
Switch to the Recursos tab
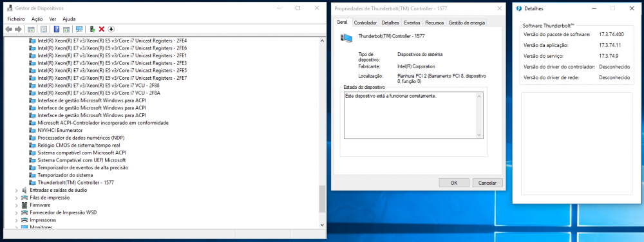click(435, 23)
